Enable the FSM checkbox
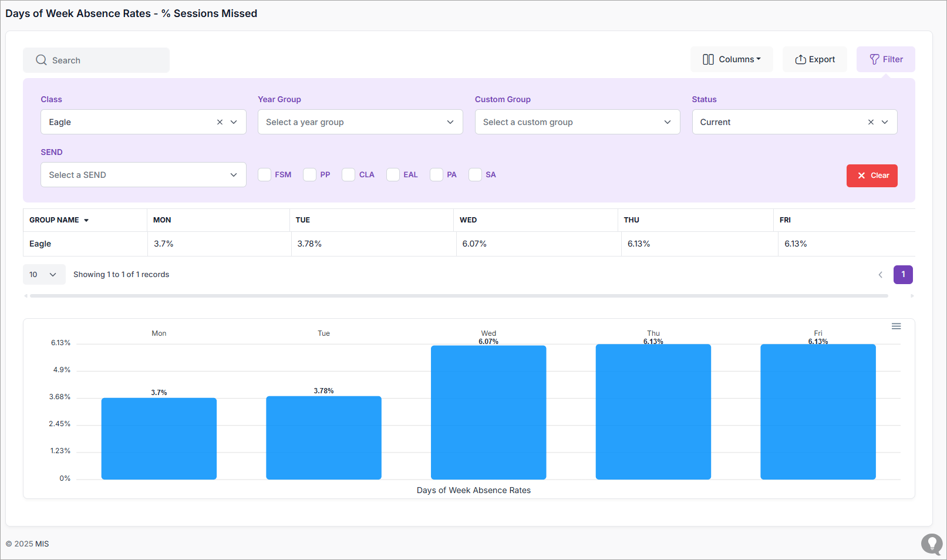Screen dimensions: 947x560 tap(265, 175)
